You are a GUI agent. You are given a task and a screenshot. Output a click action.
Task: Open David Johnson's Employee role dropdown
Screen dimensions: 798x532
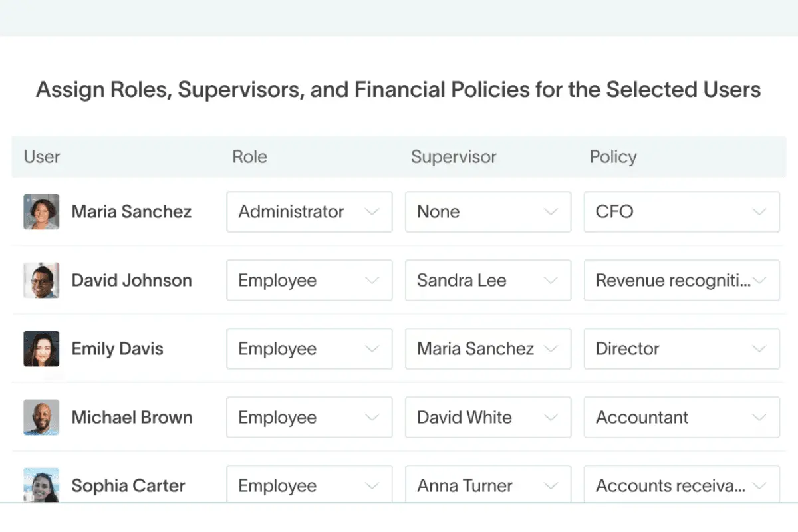click(309, 280)
